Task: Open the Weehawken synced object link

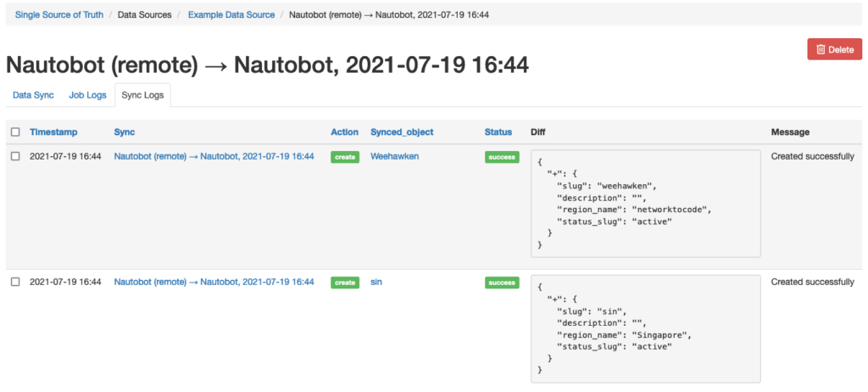Action: tap(395, 156)
